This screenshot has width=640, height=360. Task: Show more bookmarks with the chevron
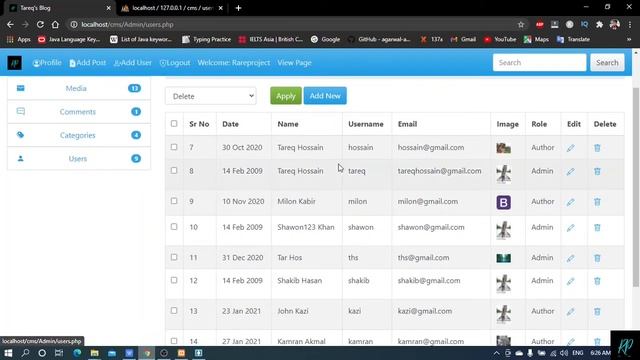[629, 39]
